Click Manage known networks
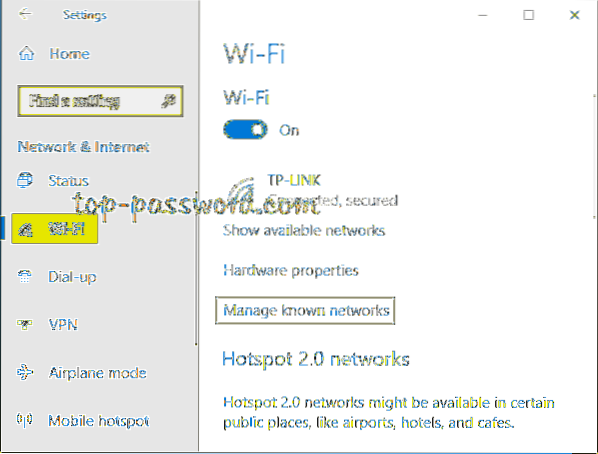 coord(305,311)
